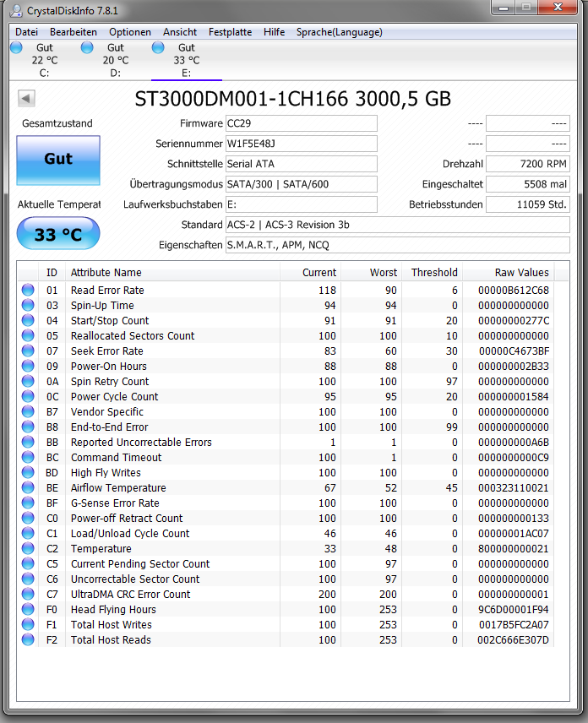Click the 33 °C temperature button
The width and height of the screenshot is (588, 723).
(58, 233)
